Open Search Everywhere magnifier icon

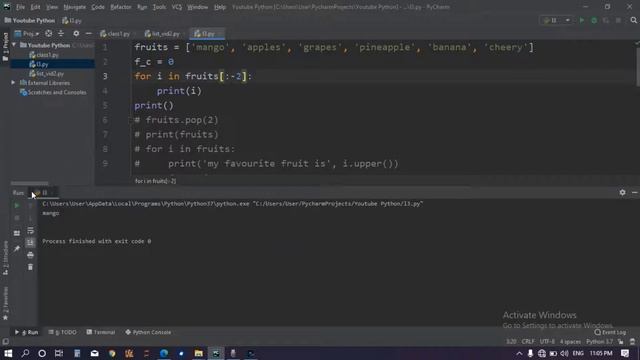(x=633, y=20)
